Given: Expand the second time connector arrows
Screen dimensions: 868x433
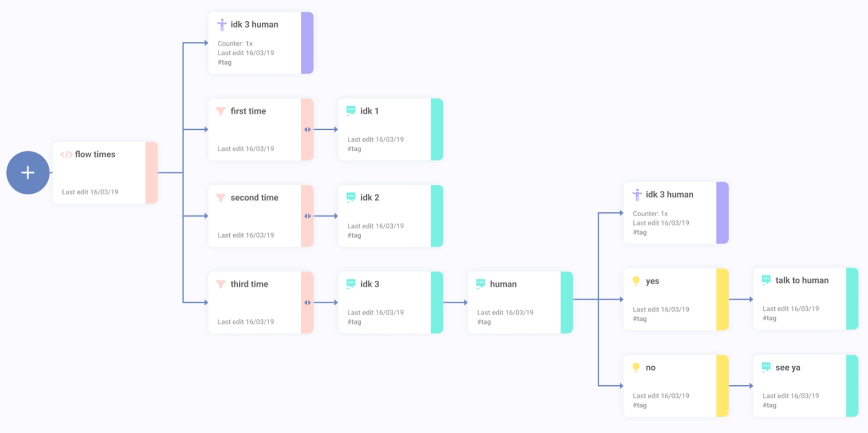Looking at the screenshot, I should (307, 216).
